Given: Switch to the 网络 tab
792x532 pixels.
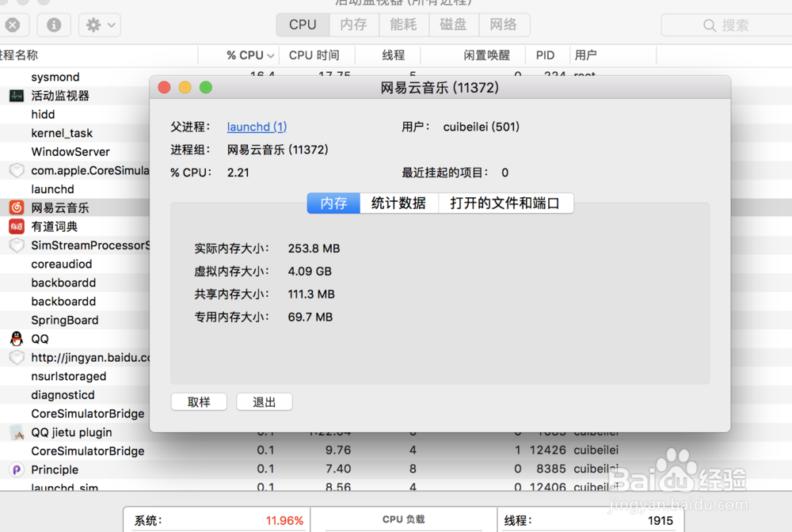Looking at the screenshot, I should click(504, 25).
